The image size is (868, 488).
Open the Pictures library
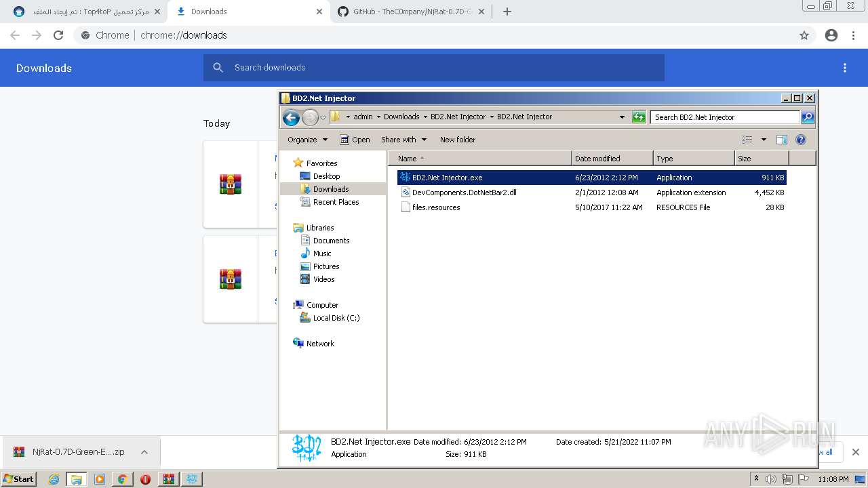[326, 266]
